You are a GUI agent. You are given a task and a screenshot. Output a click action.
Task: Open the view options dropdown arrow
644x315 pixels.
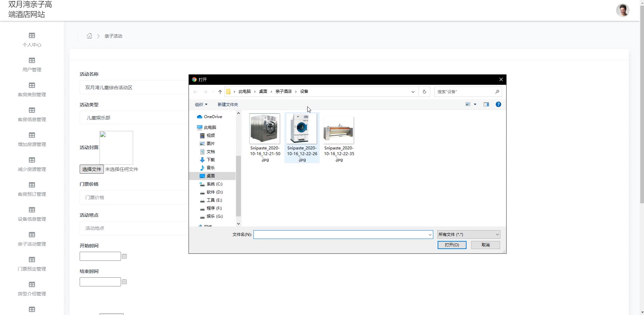(x=475, y=105)
